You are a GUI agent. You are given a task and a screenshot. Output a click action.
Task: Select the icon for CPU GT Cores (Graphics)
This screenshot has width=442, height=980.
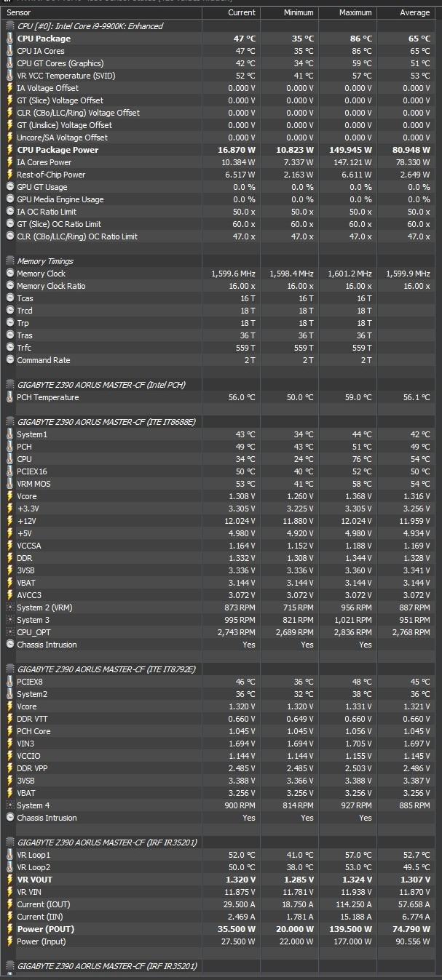point(9,63)
